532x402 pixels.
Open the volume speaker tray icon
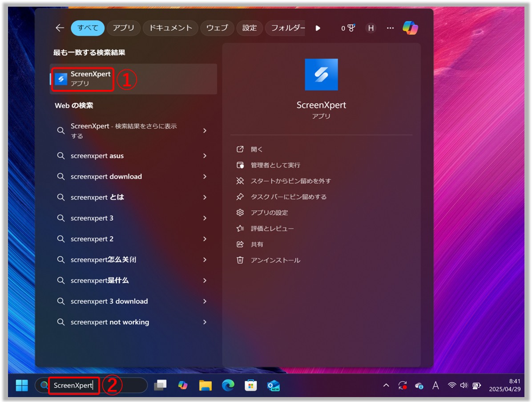tap(464, 385)
